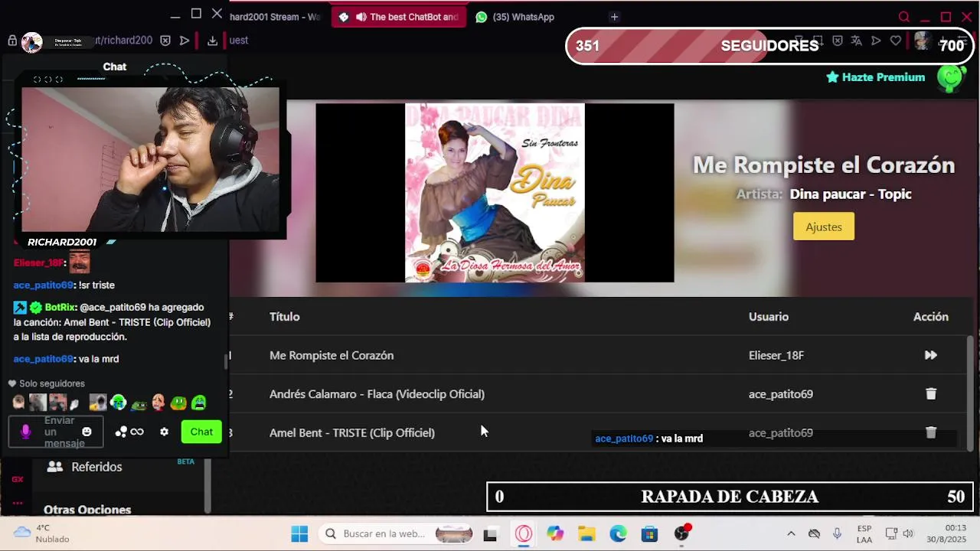Click the red browser search tabs icon
The image size is (980, 551).
tap(904, 17)
